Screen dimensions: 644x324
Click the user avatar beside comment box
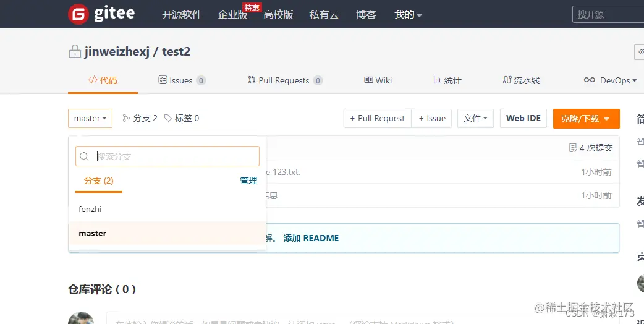point(81,318)
